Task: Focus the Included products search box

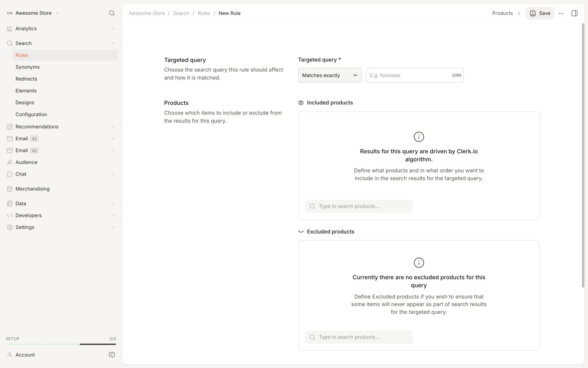Action: click(x=359, y=206)
